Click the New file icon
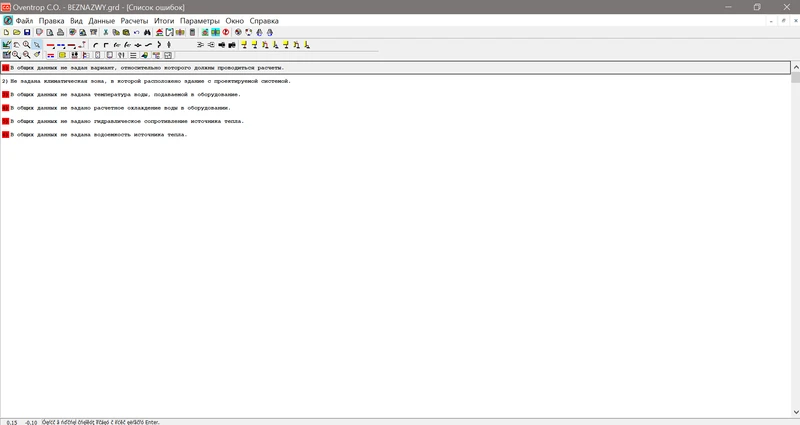 click(6, 32)
